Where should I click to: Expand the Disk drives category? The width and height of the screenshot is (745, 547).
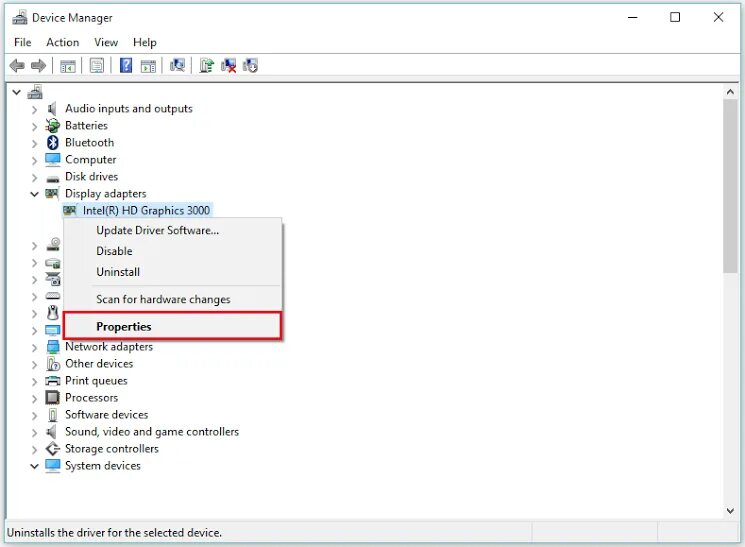click(34, 178)
